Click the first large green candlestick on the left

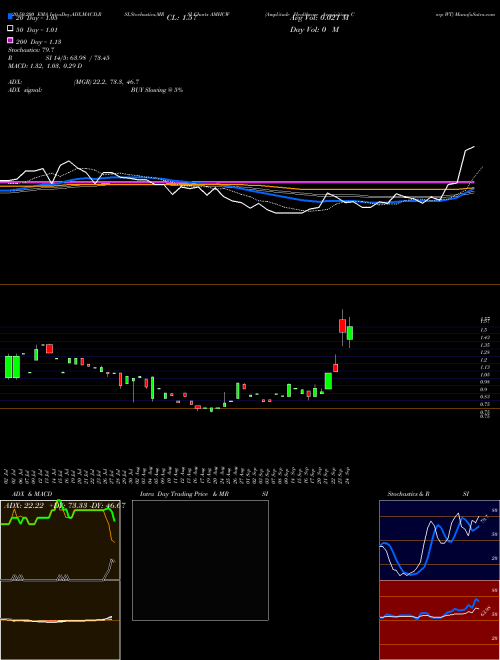pos(8,367)
